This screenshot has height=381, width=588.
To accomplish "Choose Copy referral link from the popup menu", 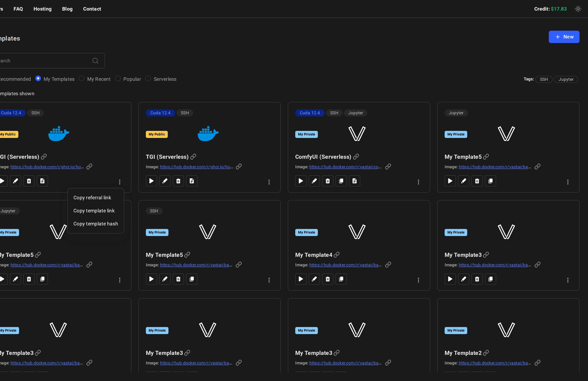I will point(96,198).
